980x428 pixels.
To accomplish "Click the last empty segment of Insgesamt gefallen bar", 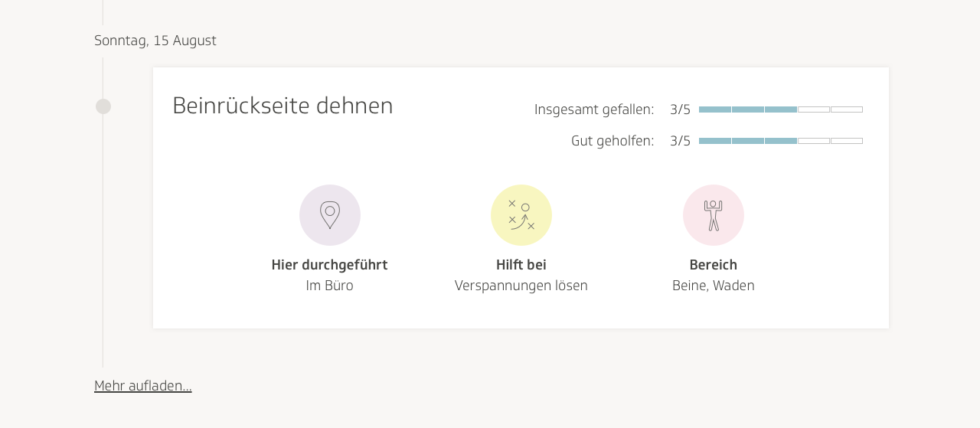I will [x=847, y=109].
